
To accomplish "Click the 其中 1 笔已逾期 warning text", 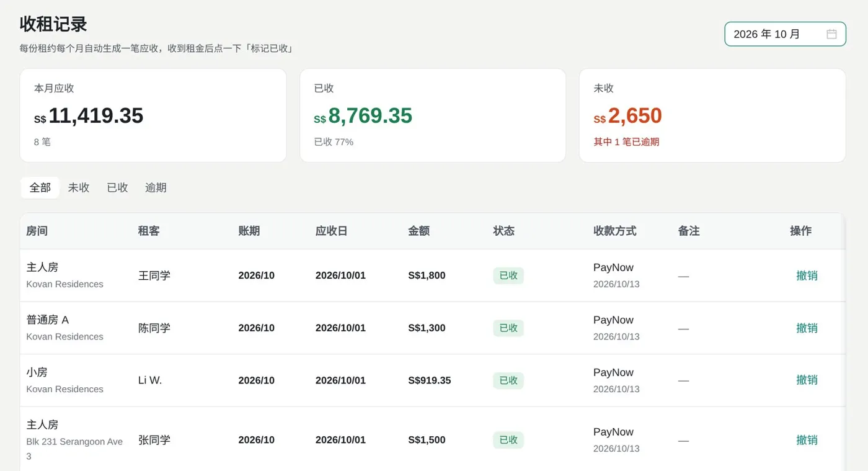I will click(x=626, y=142).
